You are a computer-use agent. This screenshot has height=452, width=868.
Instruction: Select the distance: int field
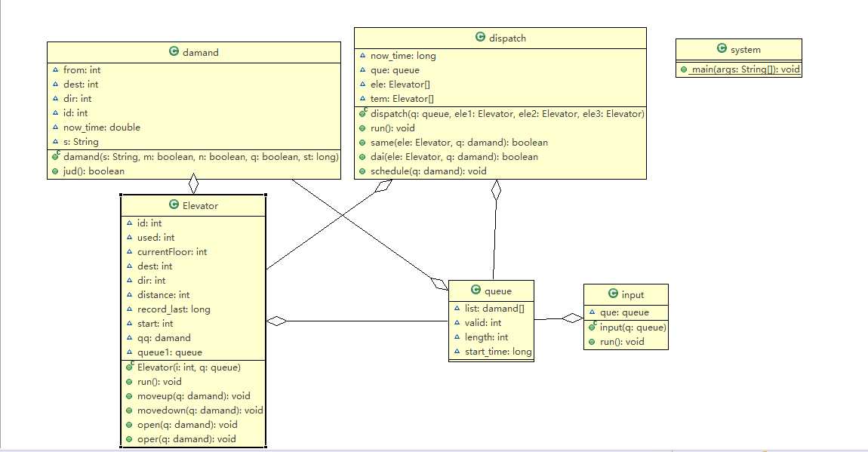tap(163, 295)
